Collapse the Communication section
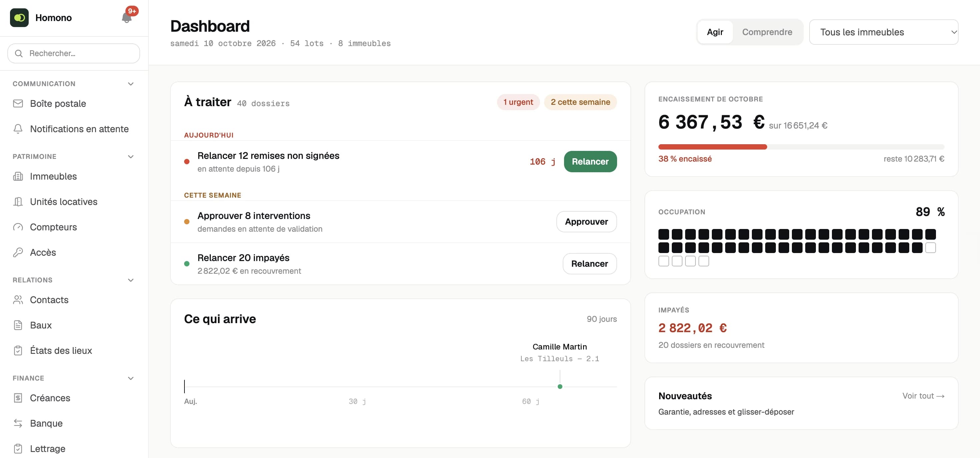This screenshot has height=458, width=980. click(x=130, y=84)
